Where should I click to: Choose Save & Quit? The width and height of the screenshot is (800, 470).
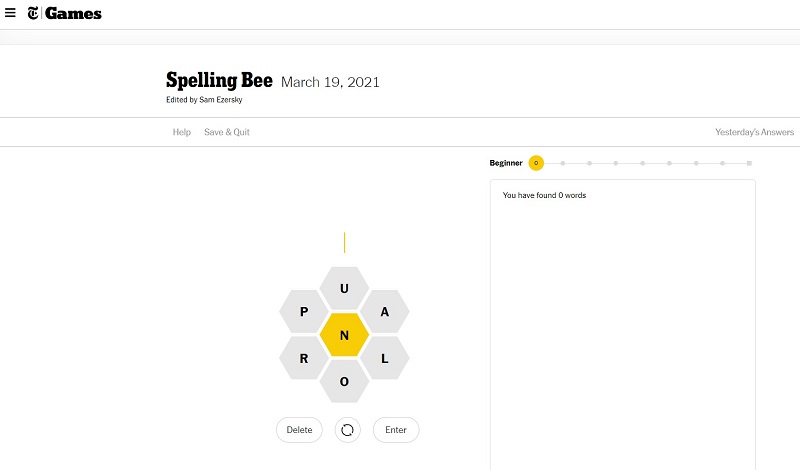227,132
